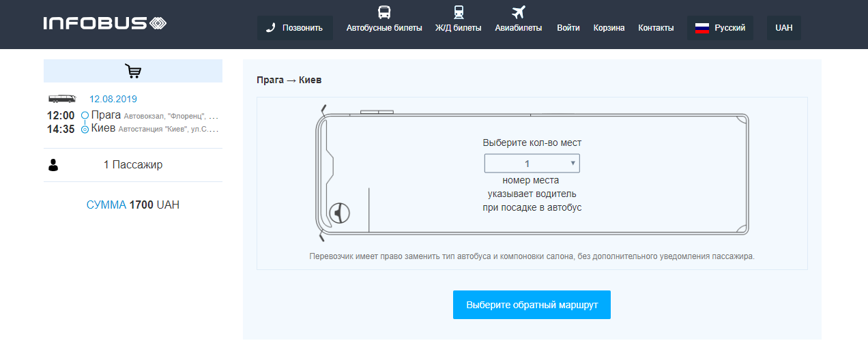868x345 pixels.
Task: Click the steering wheel icon in bus diagram
Action: point(340,213)
